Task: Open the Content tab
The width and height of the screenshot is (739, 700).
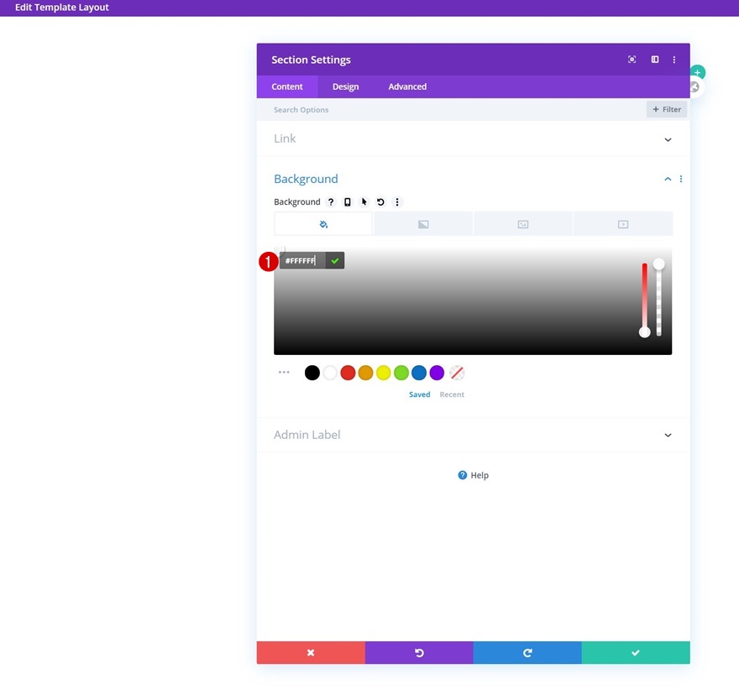Action: pyautogui.click(x=287, y=86)
